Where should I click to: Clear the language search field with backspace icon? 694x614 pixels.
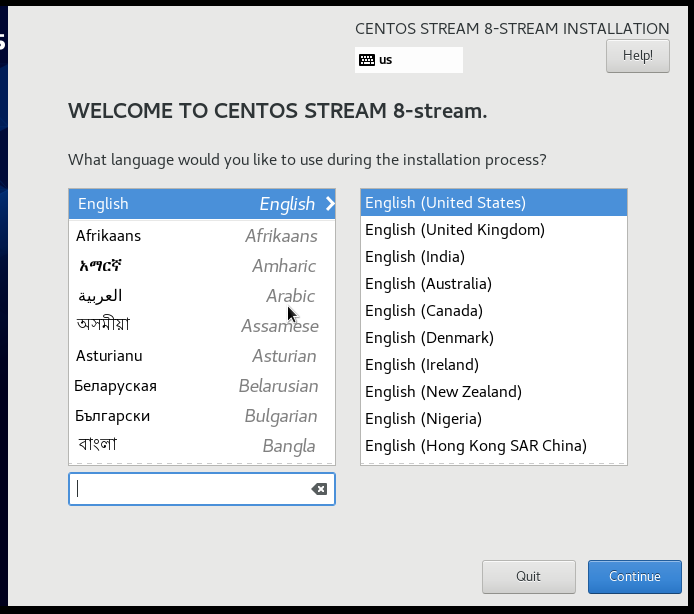pyautogui.click(x=319, y=489)
